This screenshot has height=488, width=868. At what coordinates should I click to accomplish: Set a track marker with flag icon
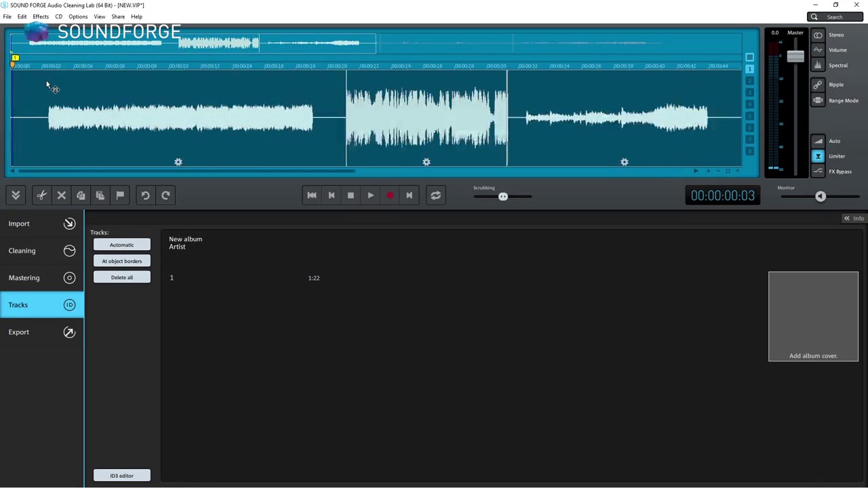[120, 195]
